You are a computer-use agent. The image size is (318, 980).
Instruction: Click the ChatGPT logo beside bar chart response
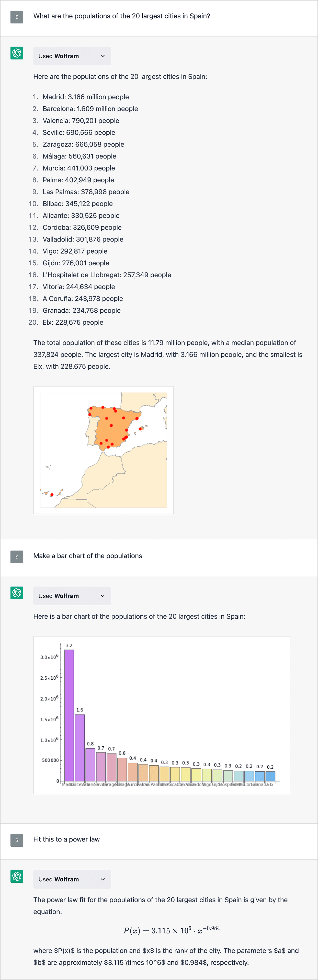17,593
